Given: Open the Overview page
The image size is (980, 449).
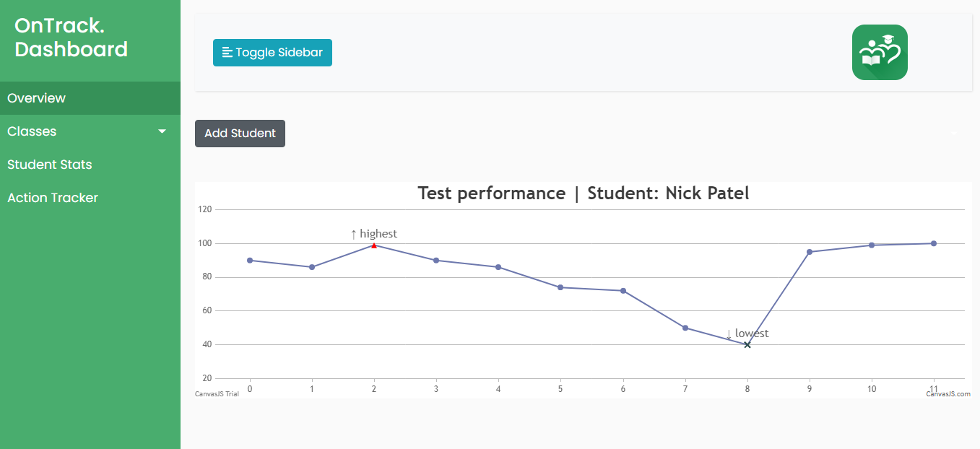Looking at the screenshot, I should [x=37, y=98].
